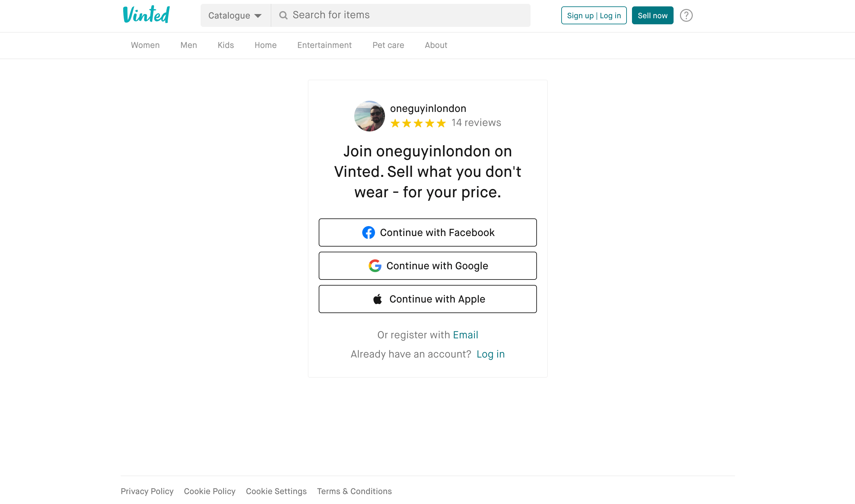
Task: Open the Women category menu
Action: point(145,45)
